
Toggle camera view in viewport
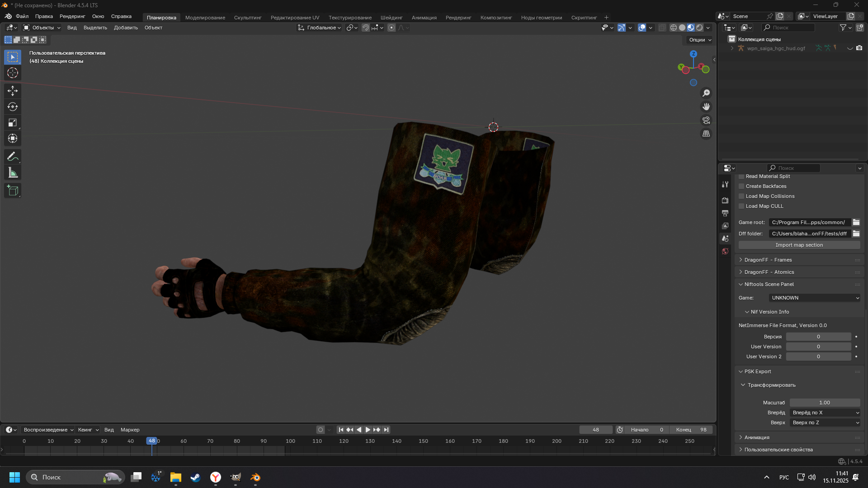tap(706, 120)
